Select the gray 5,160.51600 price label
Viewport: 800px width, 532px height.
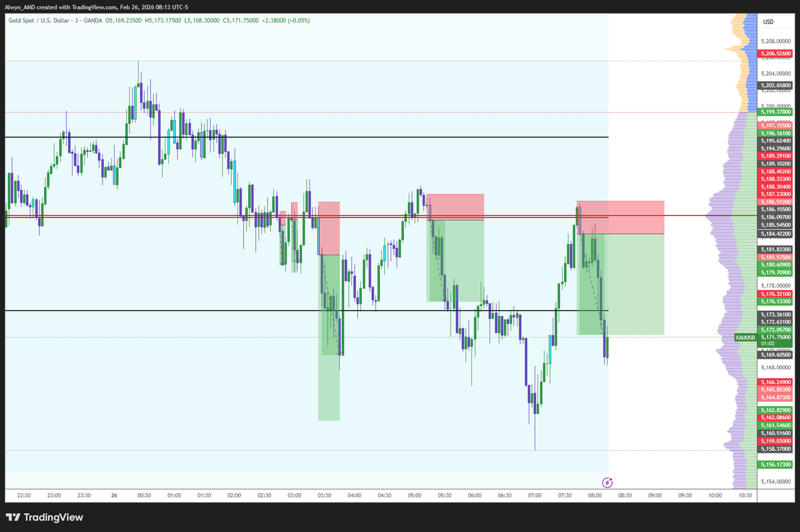pos(775,433)
